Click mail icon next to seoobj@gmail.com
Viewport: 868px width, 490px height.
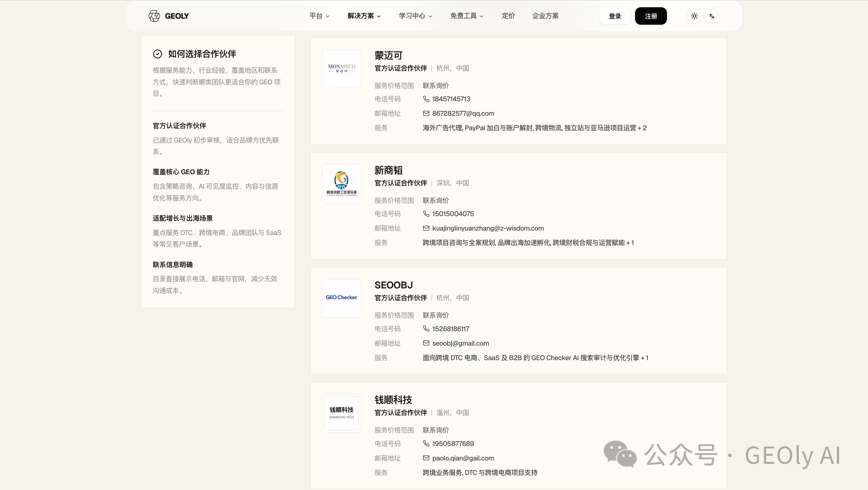tap(426, 343)
